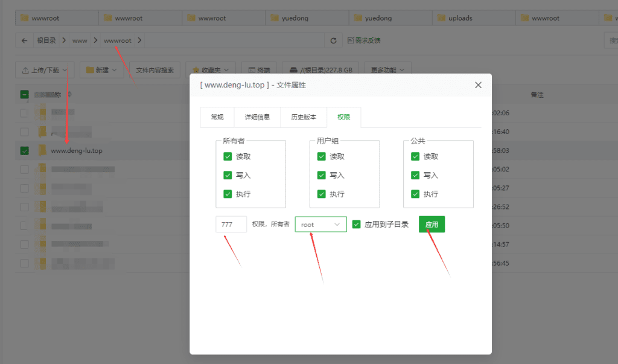Viewport: 618px width, 364px height.
Task: Click wwwroot in the breadcrumb path
Action: coord(118,40)
